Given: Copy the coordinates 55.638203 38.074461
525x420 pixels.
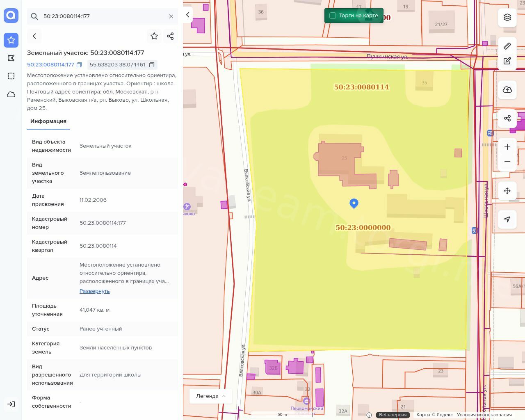Looking at the screenshot, I should pyautogui.click(x=152, y=65).
